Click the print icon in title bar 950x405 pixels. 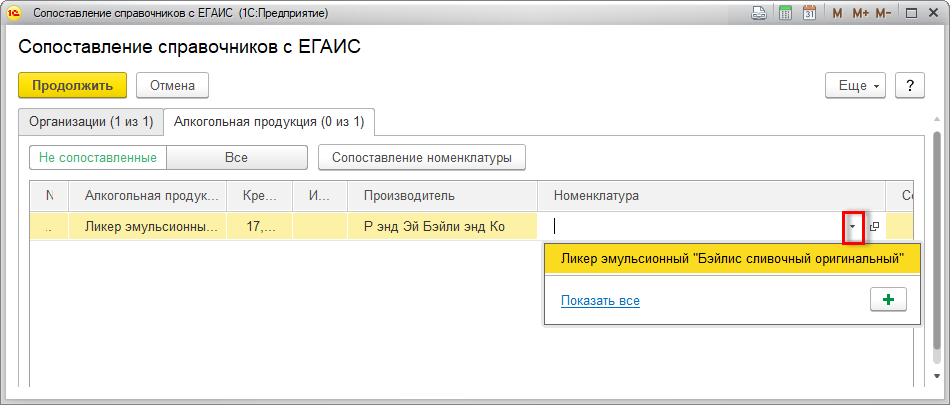(759, 14)
